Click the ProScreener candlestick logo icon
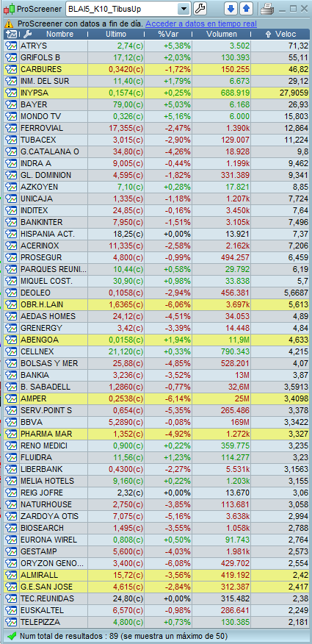The width and height of the screenshot is (312, 644). (11, 8)
